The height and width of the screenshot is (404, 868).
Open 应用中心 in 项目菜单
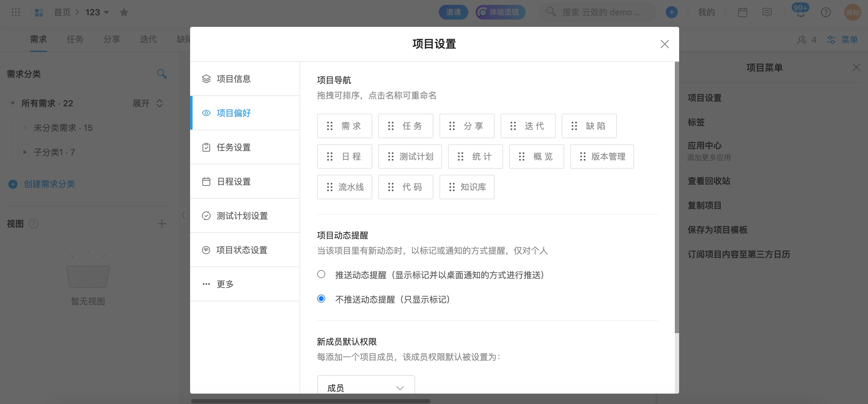pos(704,145)
